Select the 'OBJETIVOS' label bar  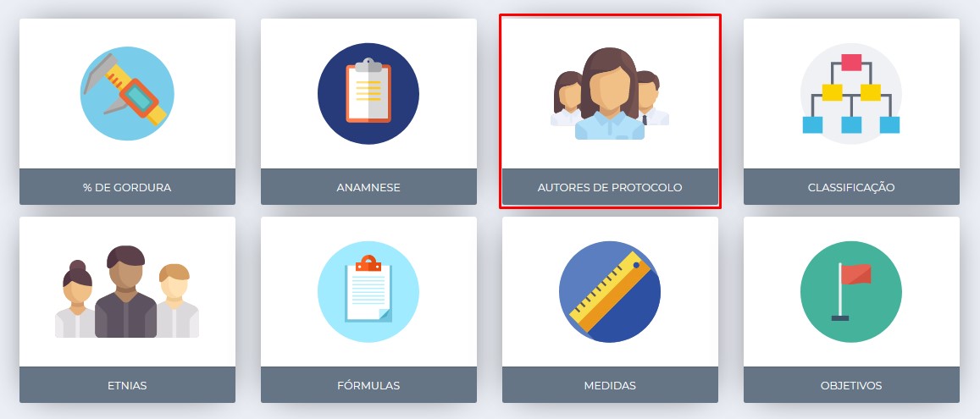coord(851,384)
